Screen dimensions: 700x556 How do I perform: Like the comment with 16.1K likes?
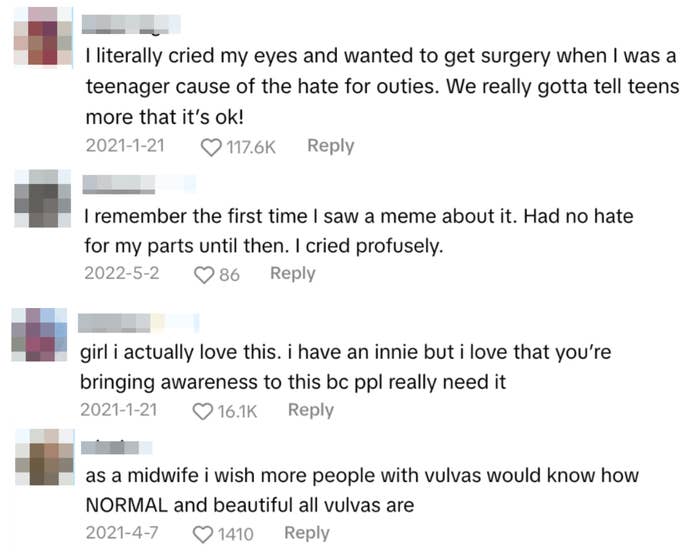[203, 411]
